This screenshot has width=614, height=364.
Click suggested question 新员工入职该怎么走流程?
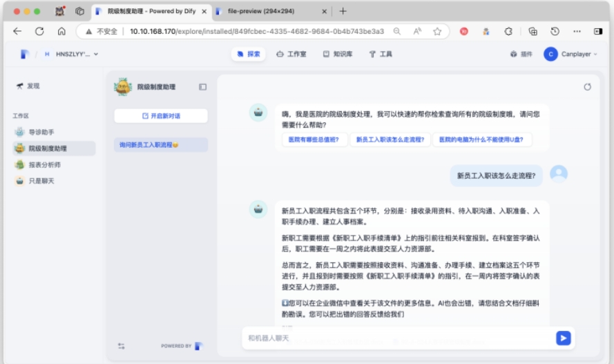[x=390, y=140]
